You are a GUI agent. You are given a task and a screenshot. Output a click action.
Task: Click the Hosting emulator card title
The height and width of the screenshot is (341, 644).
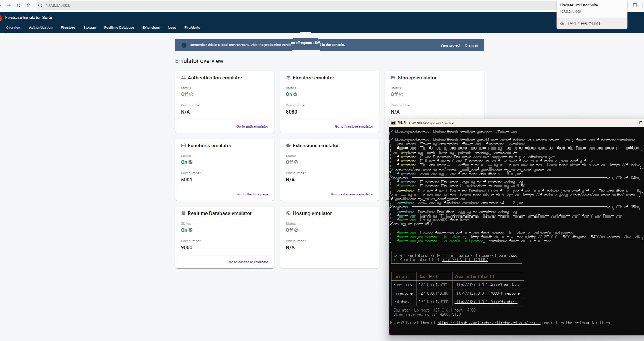tap(312, 213)
